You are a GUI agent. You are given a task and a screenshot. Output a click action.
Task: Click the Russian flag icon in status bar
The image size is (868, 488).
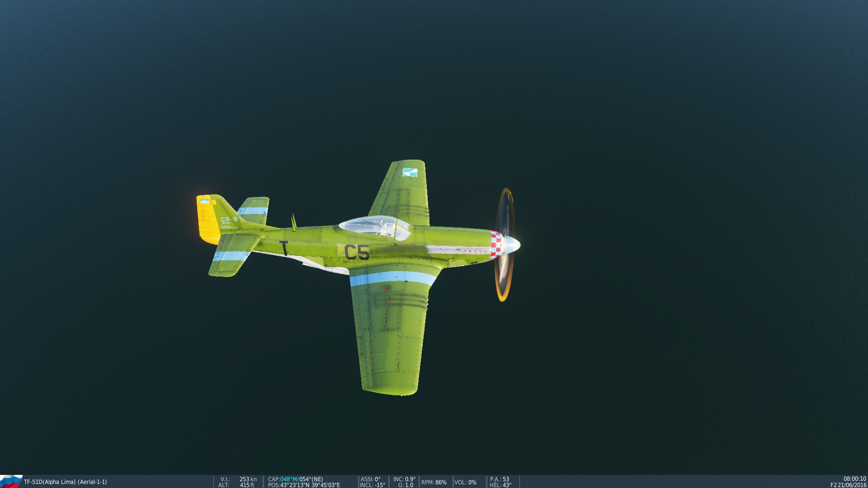click(11, 481)
